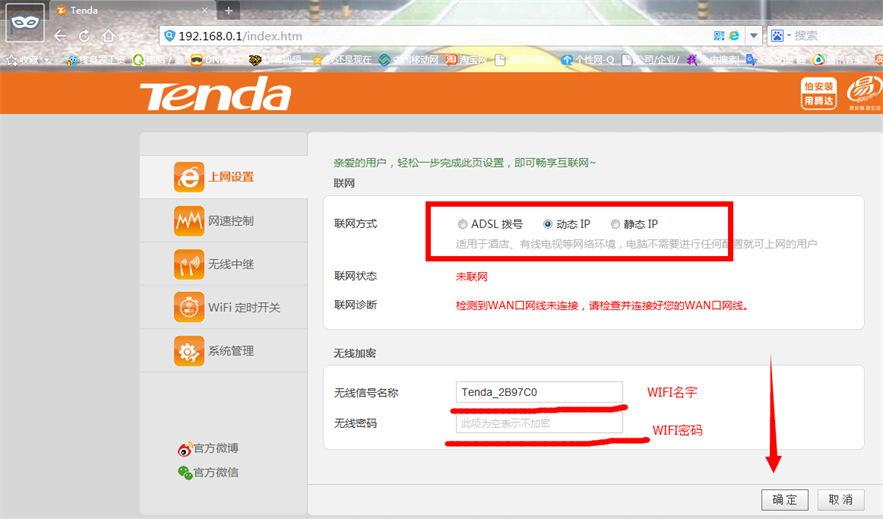Click the Tenda logo in orange header

point(215,93)
